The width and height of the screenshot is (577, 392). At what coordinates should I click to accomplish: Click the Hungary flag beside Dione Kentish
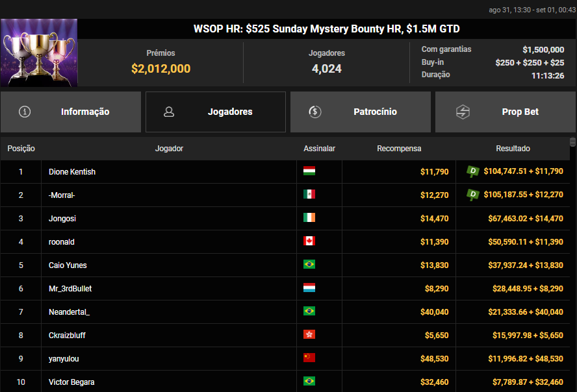[x=309, y=171]
